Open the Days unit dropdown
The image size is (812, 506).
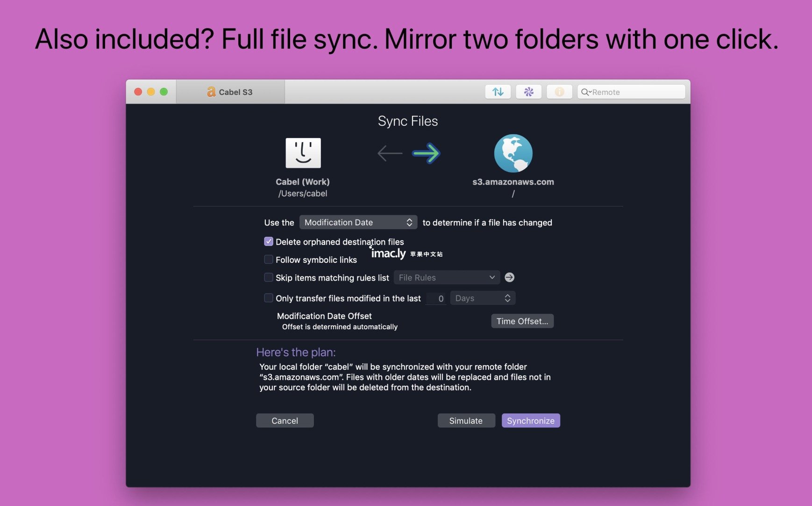(x=483, y=298)
